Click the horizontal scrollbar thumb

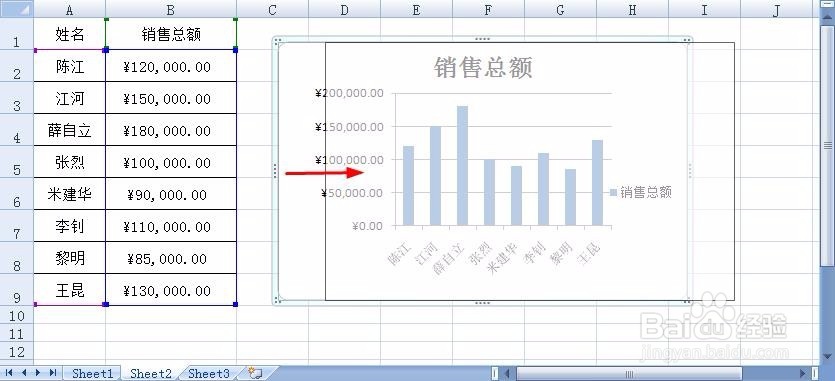tap(629, 373)
